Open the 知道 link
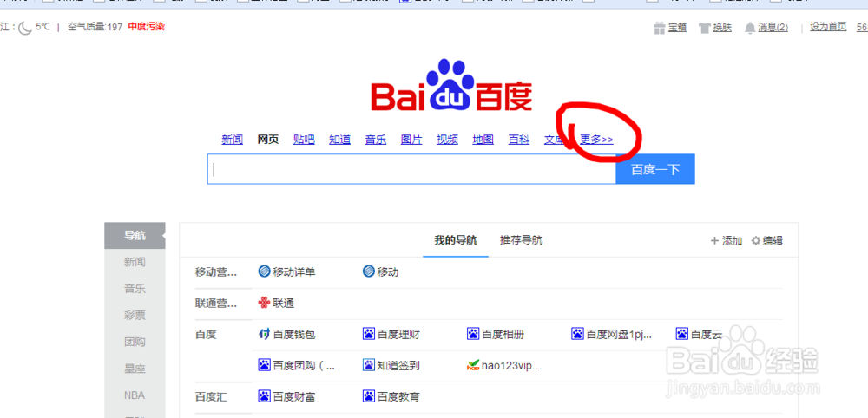The height and width of the screenshot is (418, 868). (340, 140)
